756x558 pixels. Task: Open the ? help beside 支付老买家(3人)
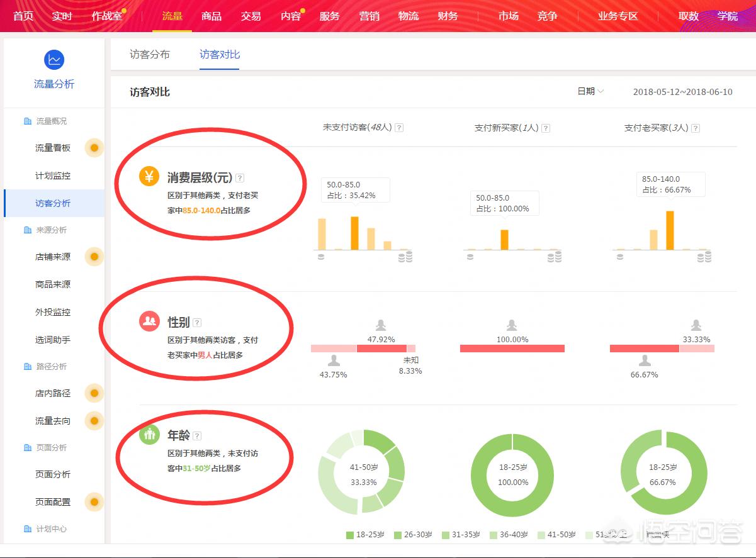(x=695, y=128)
